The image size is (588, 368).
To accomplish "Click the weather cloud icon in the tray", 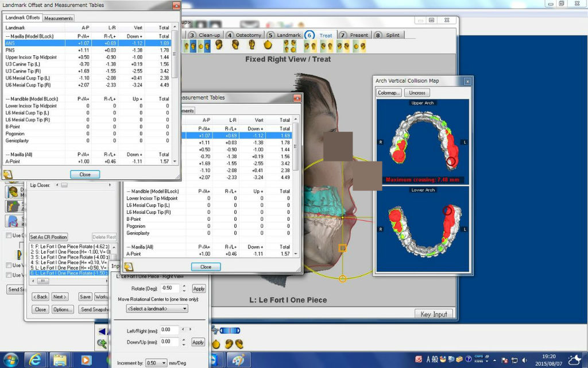I will (575, 360).
